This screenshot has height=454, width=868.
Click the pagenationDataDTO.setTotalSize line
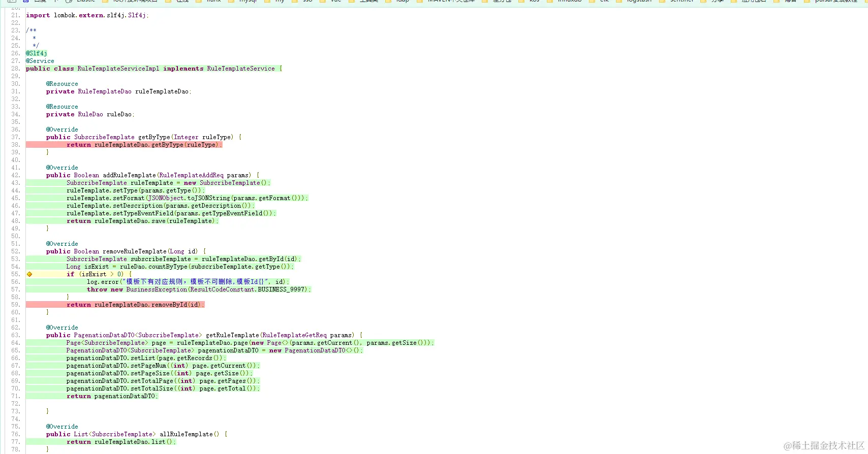point(163,388)
